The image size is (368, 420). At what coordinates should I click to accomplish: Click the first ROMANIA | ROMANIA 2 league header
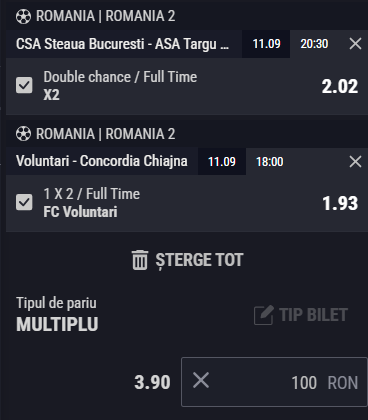click(105, 16)
